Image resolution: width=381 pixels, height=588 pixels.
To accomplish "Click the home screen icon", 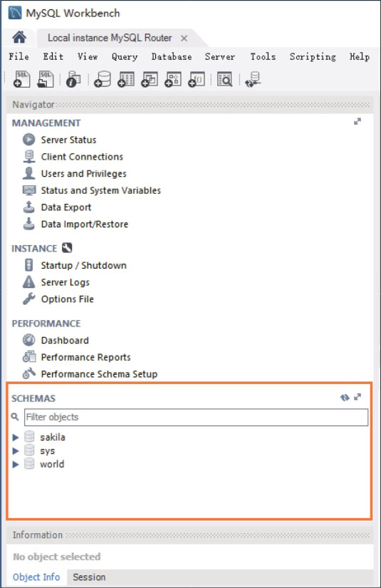I will (19, 38).
